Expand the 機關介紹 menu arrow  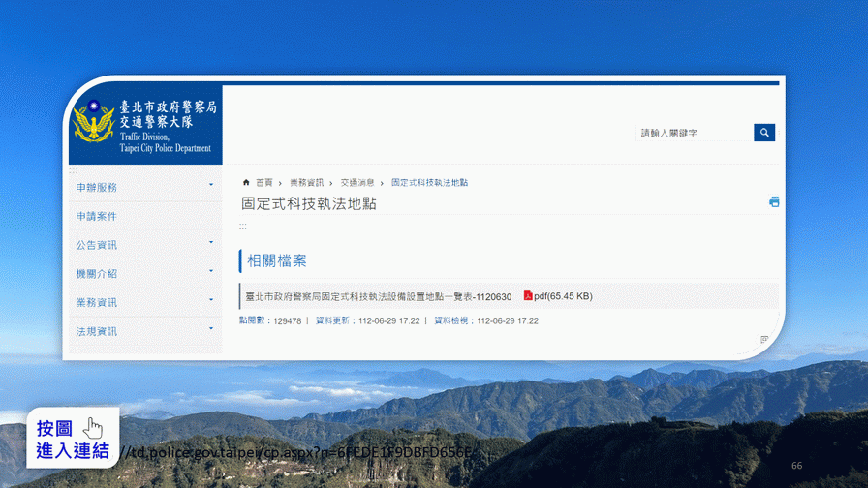(211, 272)
